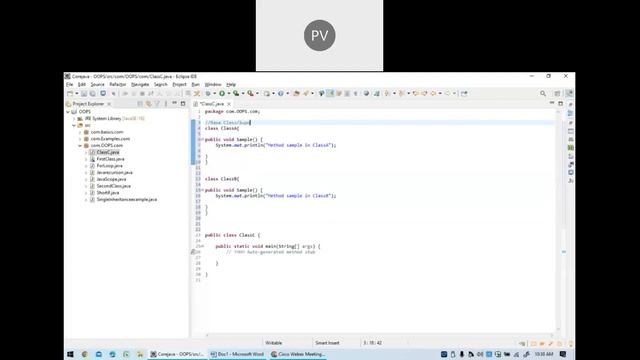The height and width of the screenshot is (360, 640).
Task: Open the Cisco Webex Meeting taskbar button
Action: (298, 354)
